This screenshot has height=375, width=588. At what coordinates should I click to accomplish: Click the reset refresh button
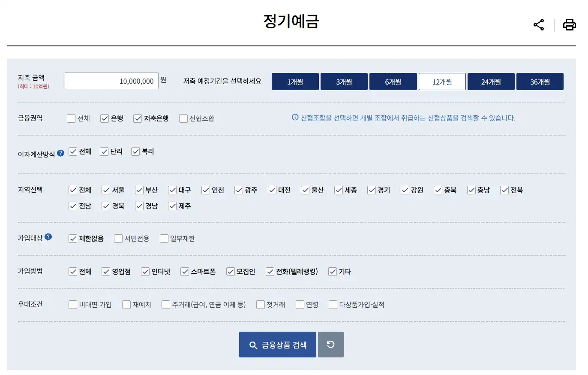pyautogui.click(x=331, y=345)
